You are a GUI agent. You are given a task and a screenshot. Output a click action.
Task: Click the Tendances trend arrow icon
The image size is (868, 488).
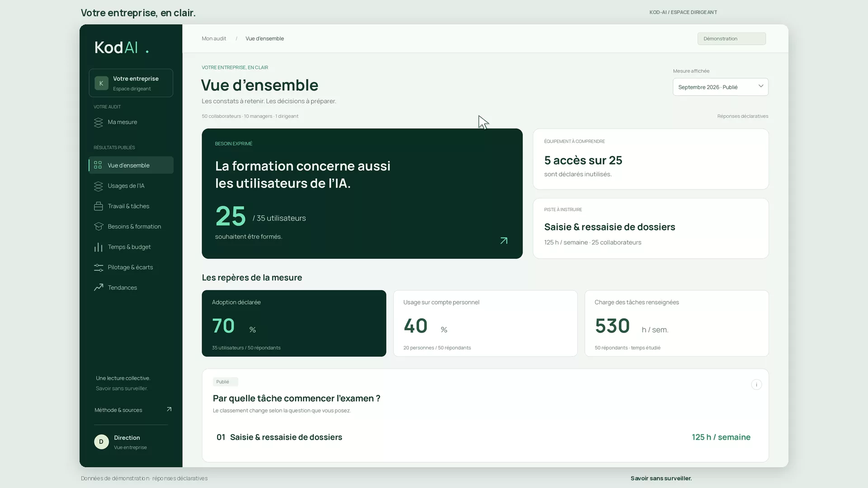[98, 287]
